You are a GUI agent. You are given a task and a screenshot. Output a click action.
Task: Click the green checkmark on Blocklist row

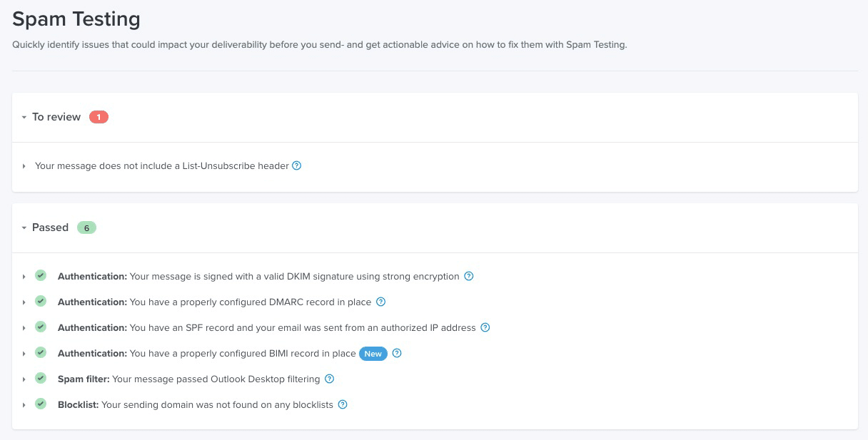pos(41,403)
